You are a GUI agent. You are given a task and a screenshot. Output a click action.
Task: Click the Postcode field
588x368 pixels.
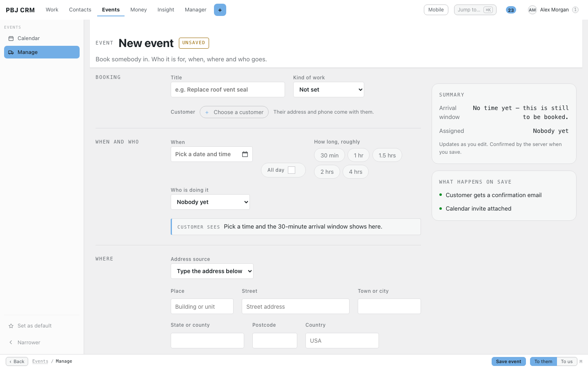pos(275,341)
